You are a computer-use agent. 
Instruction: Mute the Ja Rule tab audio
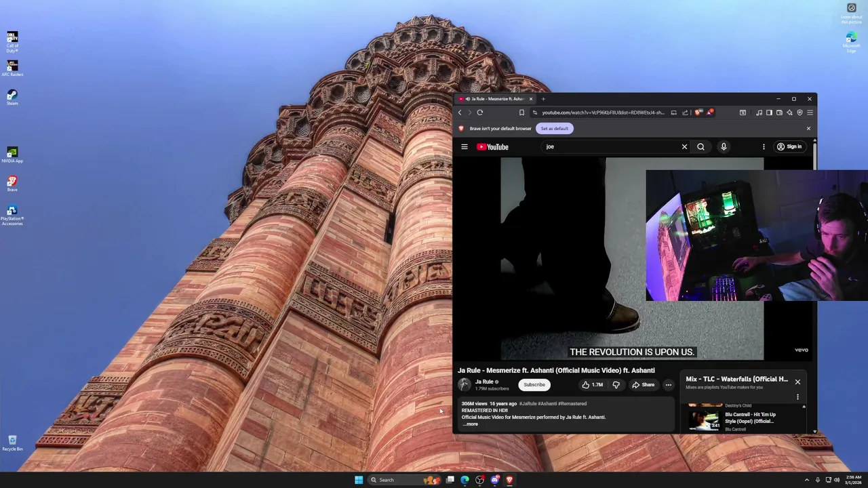point(468,99)
